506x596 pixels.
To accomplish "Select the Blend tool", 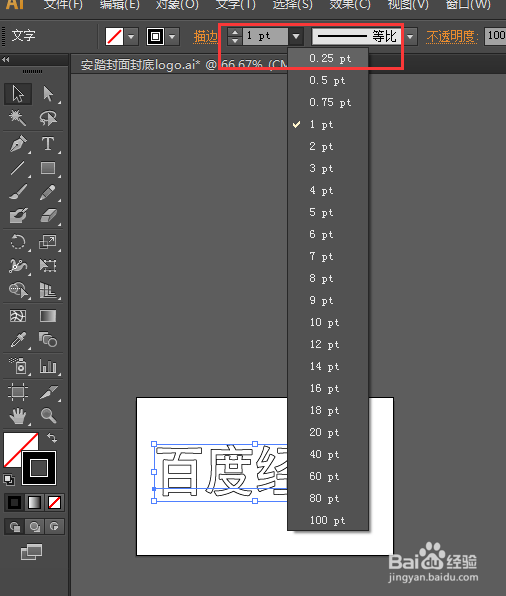I will (48, 340).
